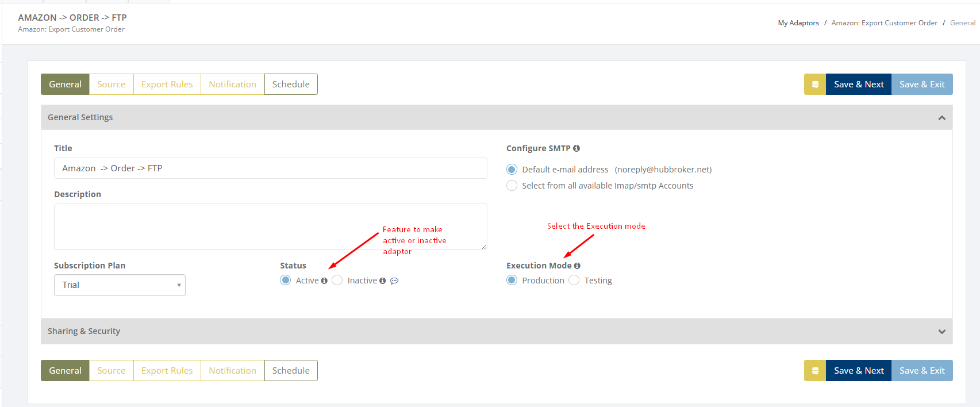Click the yellow note icon beside bottom Save & Next

(814, 371)
